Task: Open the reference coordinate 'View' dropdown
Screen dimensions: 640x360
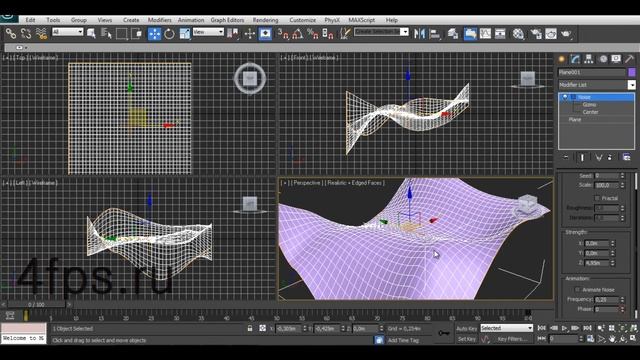Action: tap(208, 32)
